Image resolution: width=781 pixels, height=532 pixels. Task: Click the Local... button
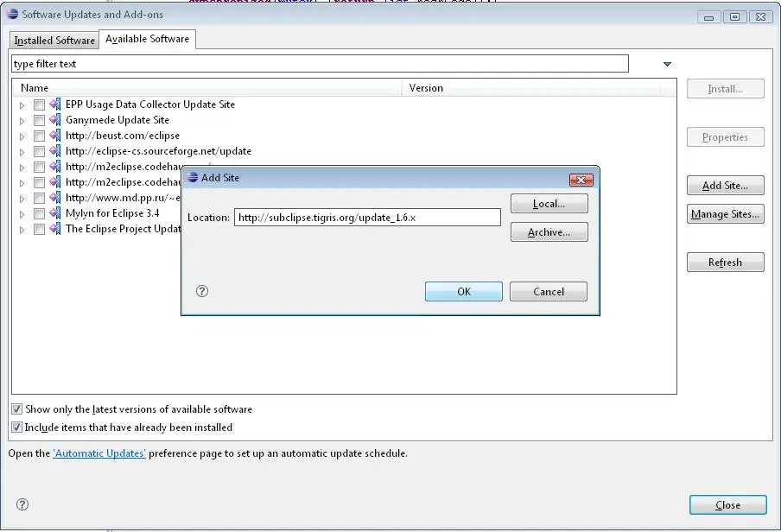pyautogui.click(x=549, y=204)
